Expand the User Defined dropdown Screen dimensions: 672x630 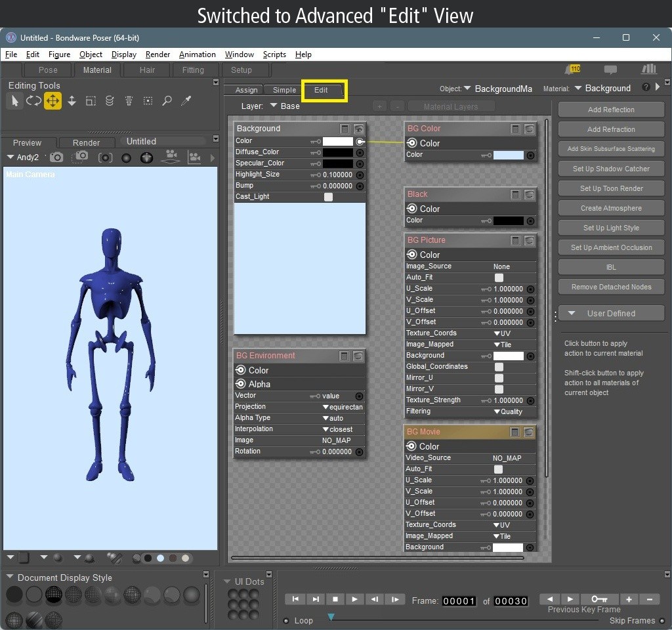pyautogui.click(x=611, y=313)
